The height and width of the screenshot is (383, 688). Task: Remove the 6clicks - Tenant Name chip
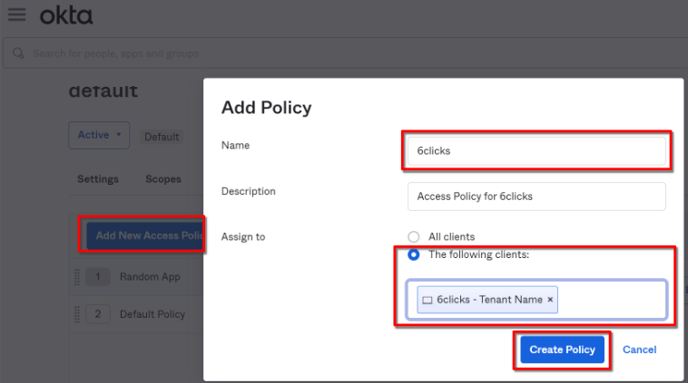(550, 300)
